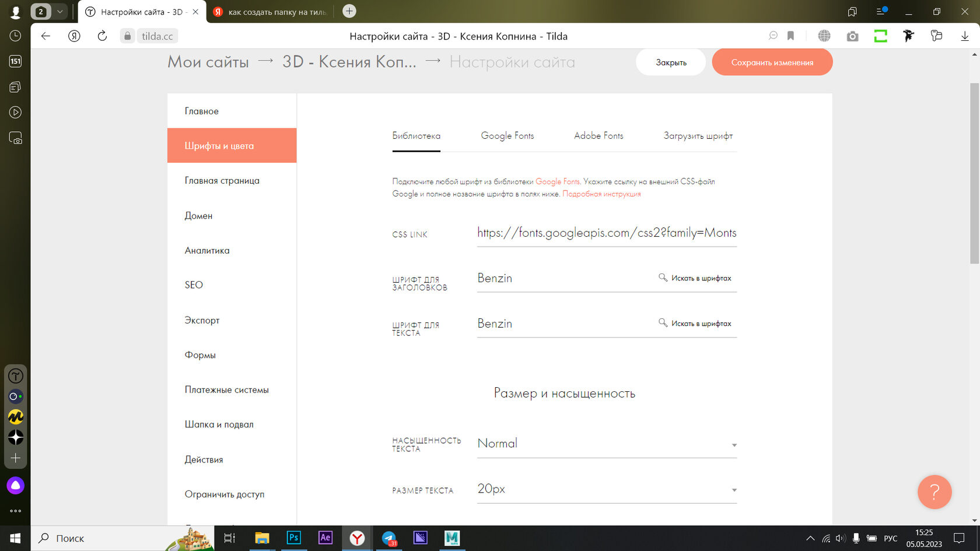Open the four-point star icon in sidebar

pyautogui.click(x=16, y=437)
